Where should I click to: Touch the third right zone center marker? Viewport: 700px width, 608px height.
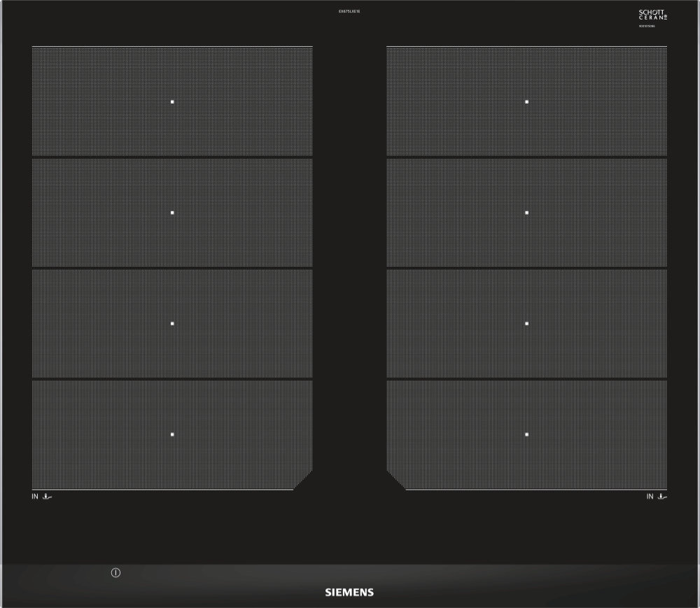point(527,324)
